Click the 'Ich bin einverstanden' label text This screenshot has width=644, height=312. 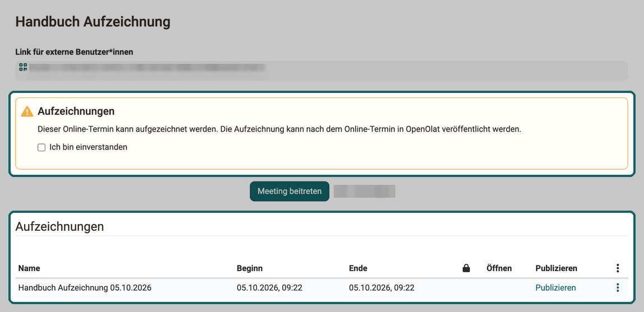88,147
